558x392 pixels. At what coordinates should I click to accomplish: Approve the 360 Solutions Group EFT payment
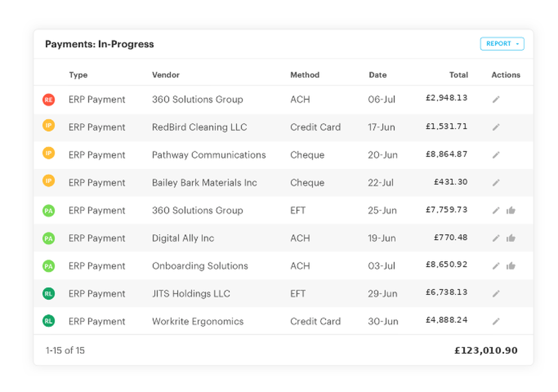511,210
